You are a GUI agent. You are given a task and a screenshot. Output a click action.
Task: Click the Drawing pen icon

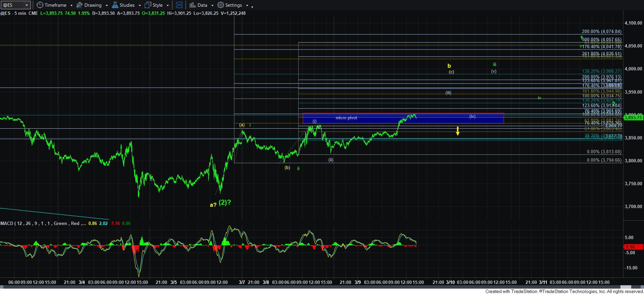tap(80, 5)
